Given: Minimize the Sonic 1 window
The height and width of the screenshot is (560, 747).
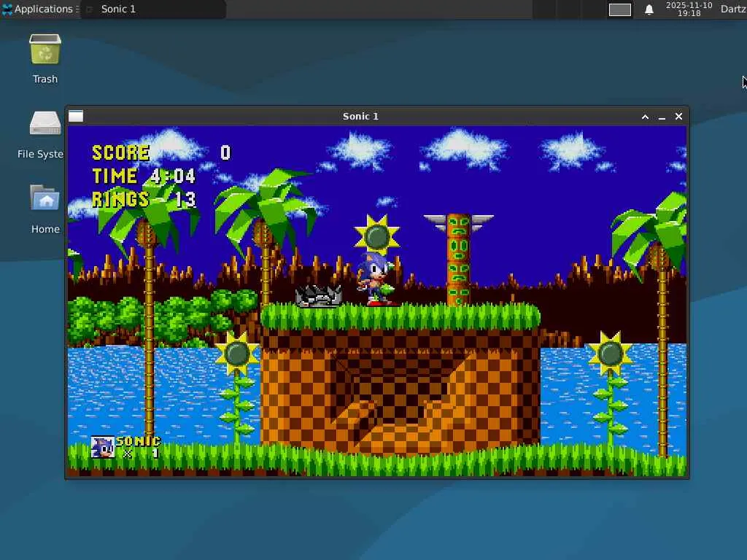Looking at the screenshot, I should pyautogui.click(x=662, y=117).
